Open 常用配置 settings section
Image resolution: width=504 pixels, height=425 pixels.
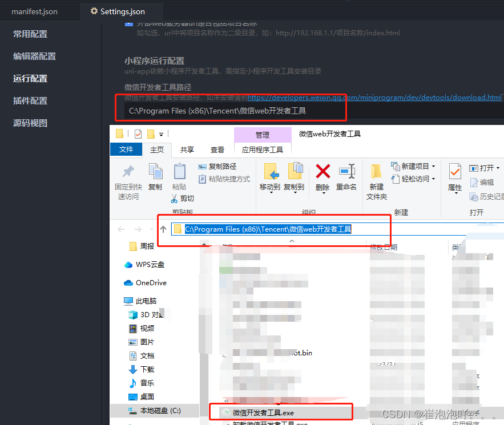click(30, 34)
